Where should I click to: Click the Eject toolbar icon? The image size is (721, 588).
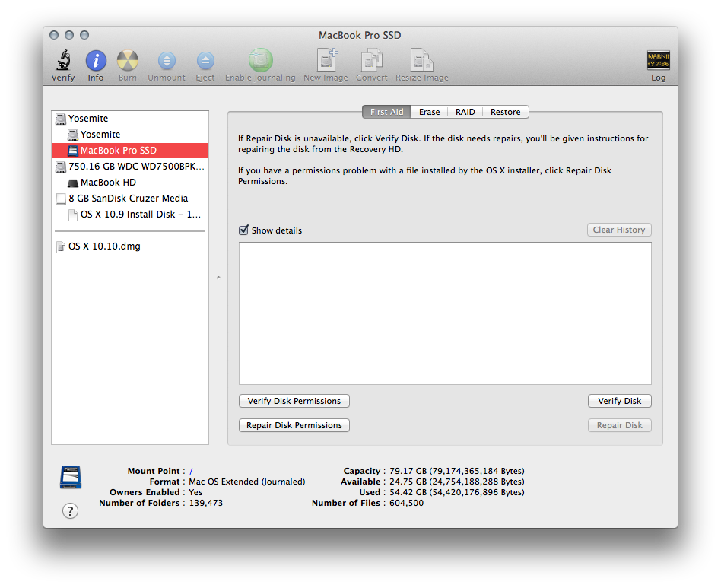(205, 61)
